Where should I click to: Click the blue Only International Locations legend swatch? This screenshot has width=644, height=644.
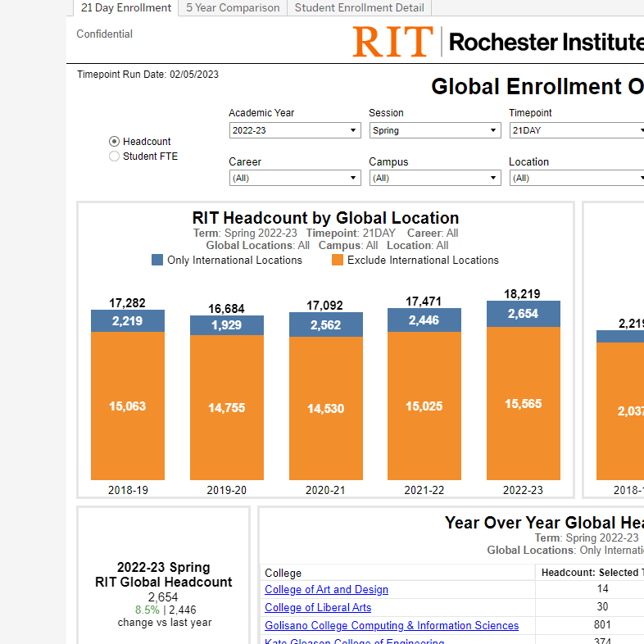pos(157,260)
